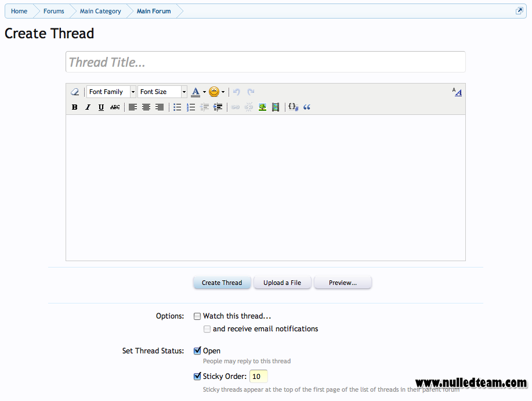This screenshot has height=401, width=532.
Task: Click the Sticky Order number field
Action: (x=259, y=376)
